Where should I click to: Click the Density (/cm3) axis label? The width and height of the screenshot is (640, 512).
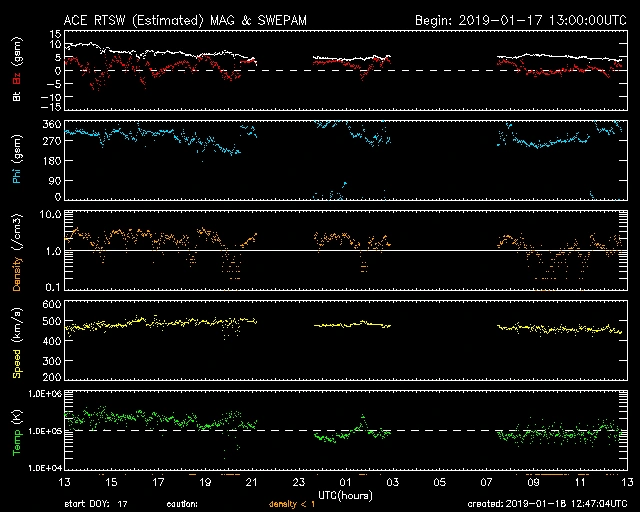click(17, 251)
